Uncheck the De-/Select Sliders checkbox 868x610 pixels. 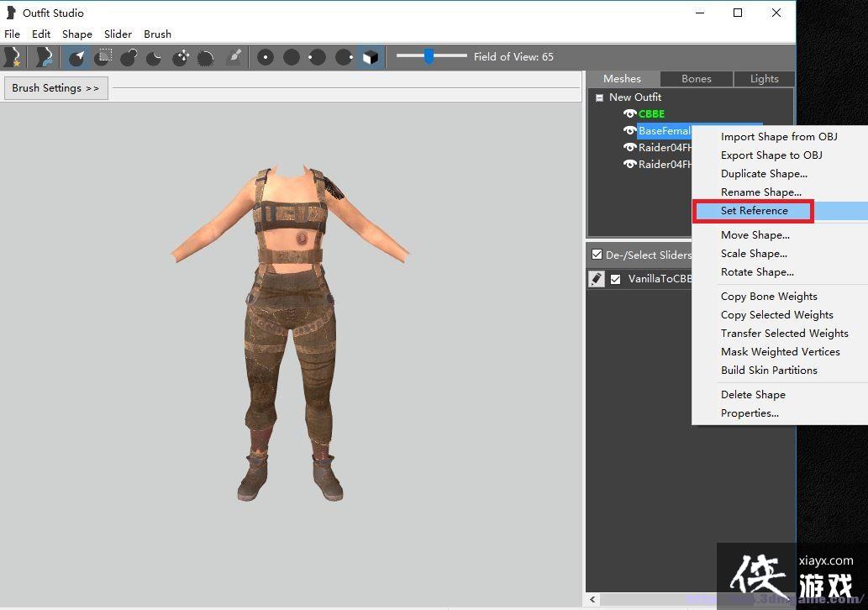[x=597, y=255]
